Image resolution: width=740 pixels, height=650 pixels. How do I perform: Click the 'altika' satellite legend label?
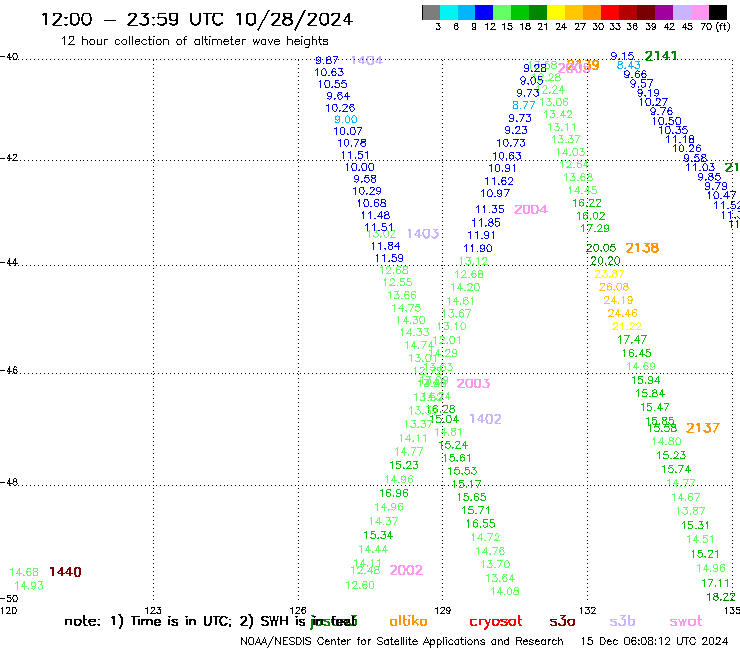click(x=408, y=621)
